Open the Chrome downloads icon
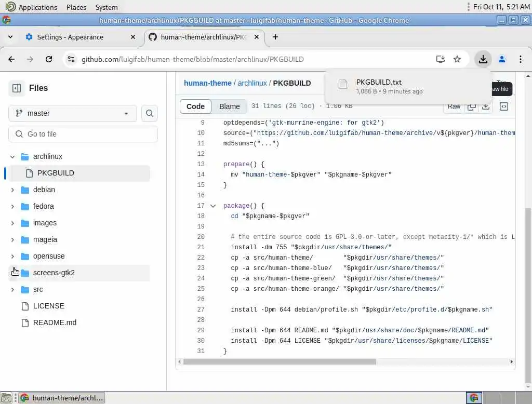Viewport: 532px width, 404px height. [483, 59]
